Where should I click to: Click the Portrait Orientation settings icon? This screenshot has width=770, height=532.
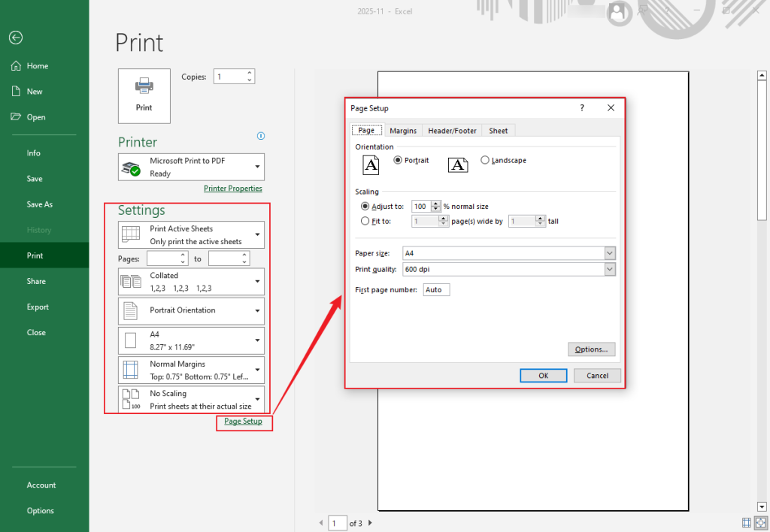click(132, 310)
